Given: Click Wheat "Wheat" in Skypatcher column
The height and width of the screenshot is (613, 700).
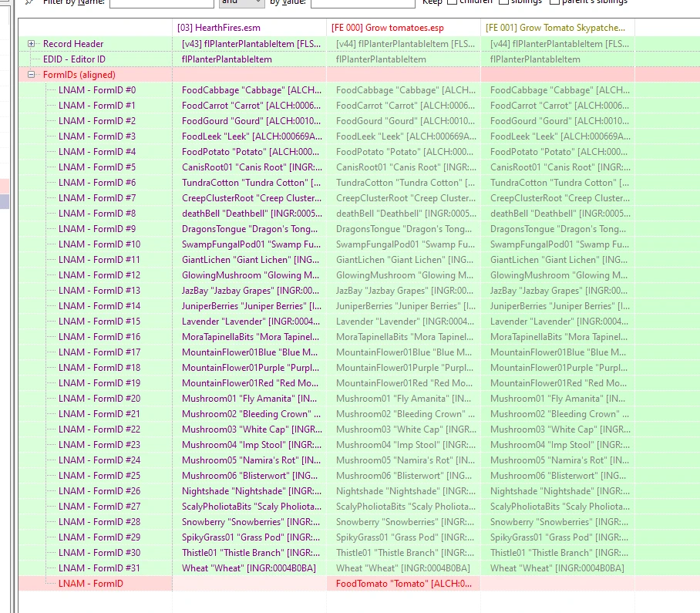Looking at the screenshot, I should 557,568.
